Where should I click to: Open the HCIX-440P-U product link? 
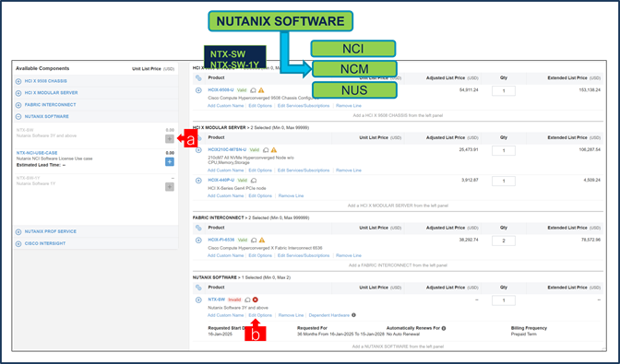click(221, 180)
